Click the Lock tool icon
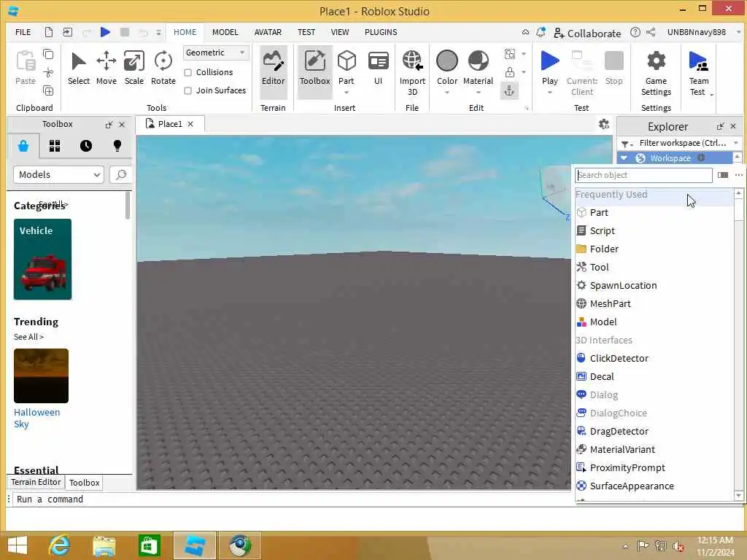This screenshot has height=560, width=747. (x=509, y=72)
